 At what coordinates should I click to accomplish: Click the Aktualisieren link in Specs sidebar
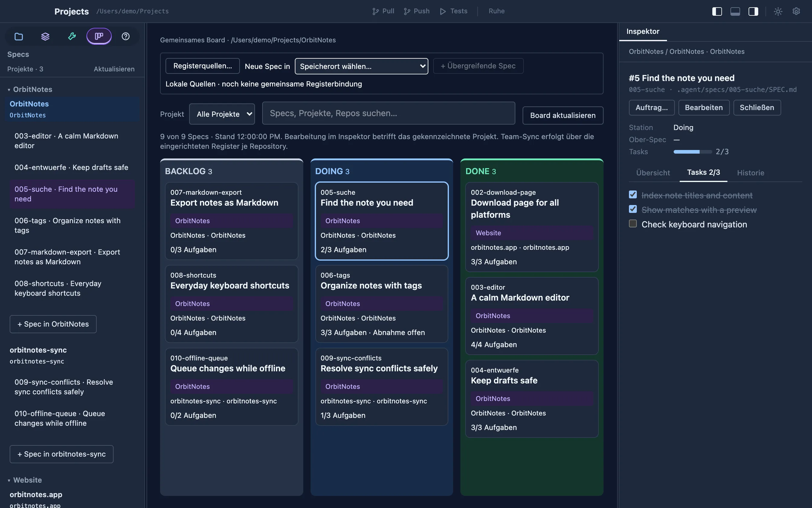click(x=114, y=69)
